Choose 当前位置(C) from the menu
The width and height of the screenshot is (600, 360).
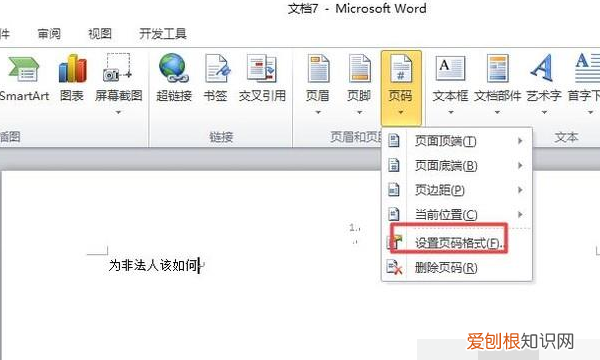tap(457, 215)
